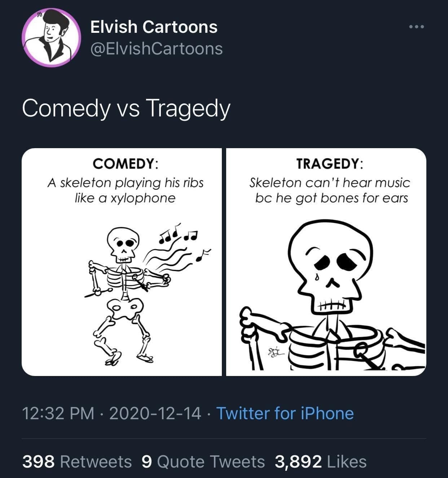The height and width of the screenshot is (478, 448).
Task: View the 3,892 Likes list
Action: pos(320,461)
